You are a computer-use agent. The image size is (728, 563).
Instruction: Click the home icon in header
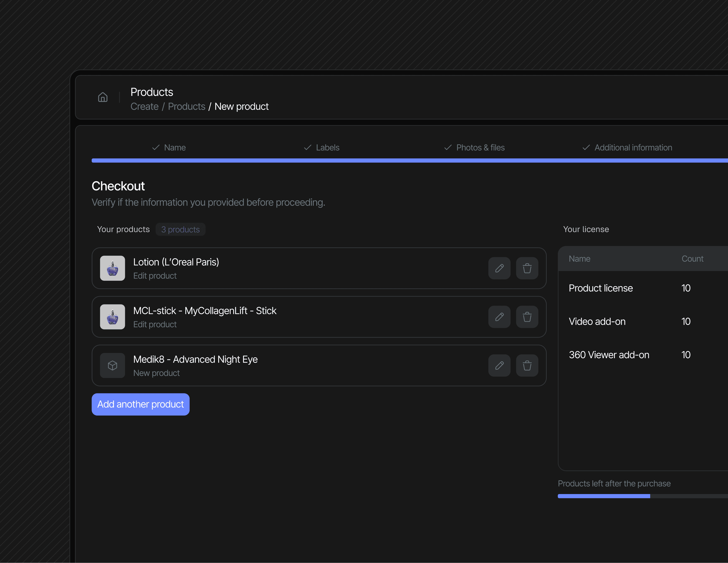click(x=103, y=97)
